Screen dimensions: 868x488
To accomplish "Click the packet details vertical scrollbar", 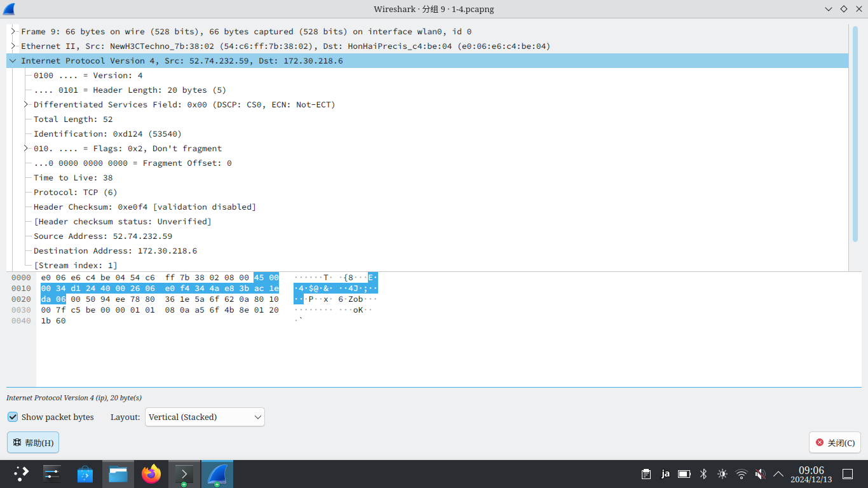I will tap(855, 133).
